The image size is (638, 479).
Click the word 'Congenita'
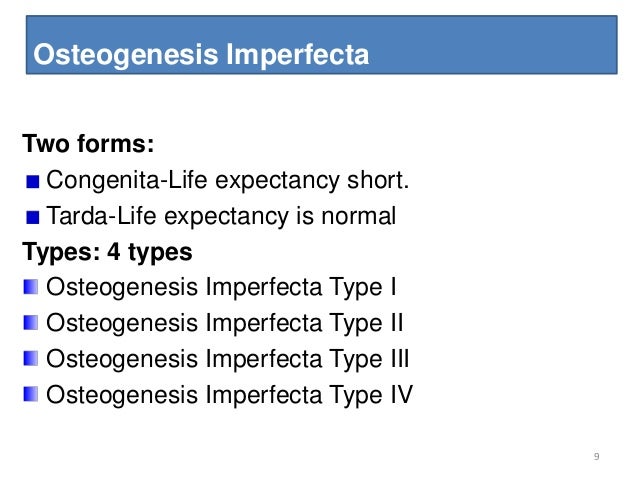coord(103,180)
